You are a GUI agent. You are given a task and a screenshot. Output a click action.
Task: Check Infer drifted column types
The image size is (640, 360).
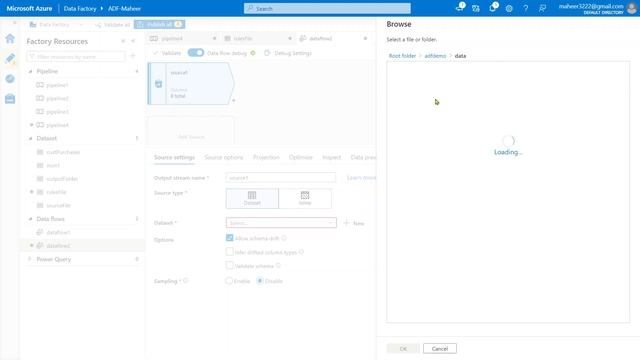pyautogui.click(x=229, y=252)
